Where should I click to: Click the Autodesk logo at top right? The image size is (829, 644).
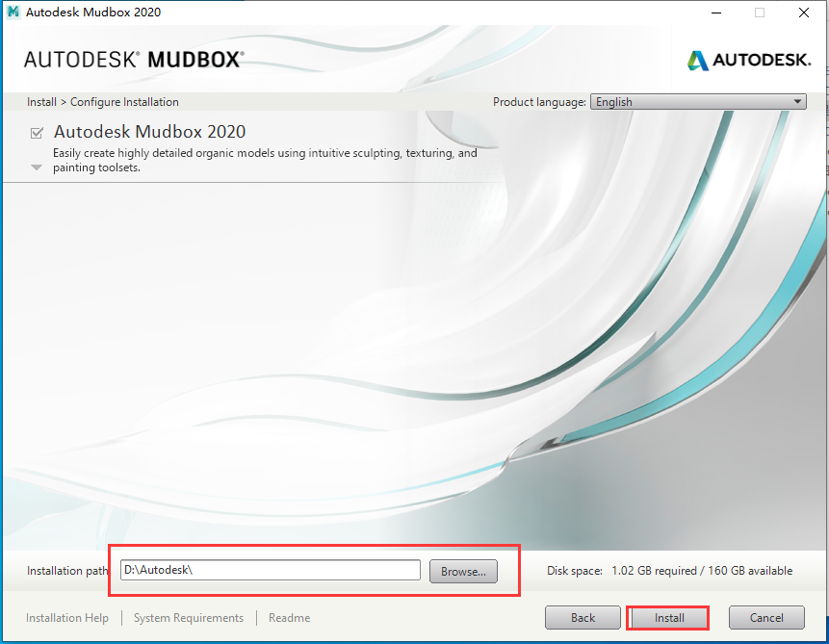click(x=749, y=59)
